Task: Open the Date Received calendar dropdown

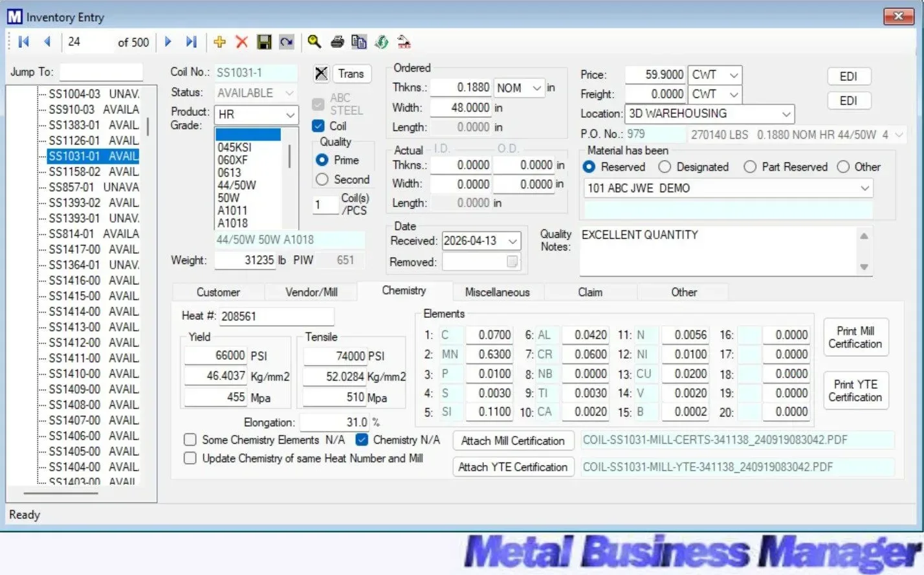Action: (x=512, y=240)
